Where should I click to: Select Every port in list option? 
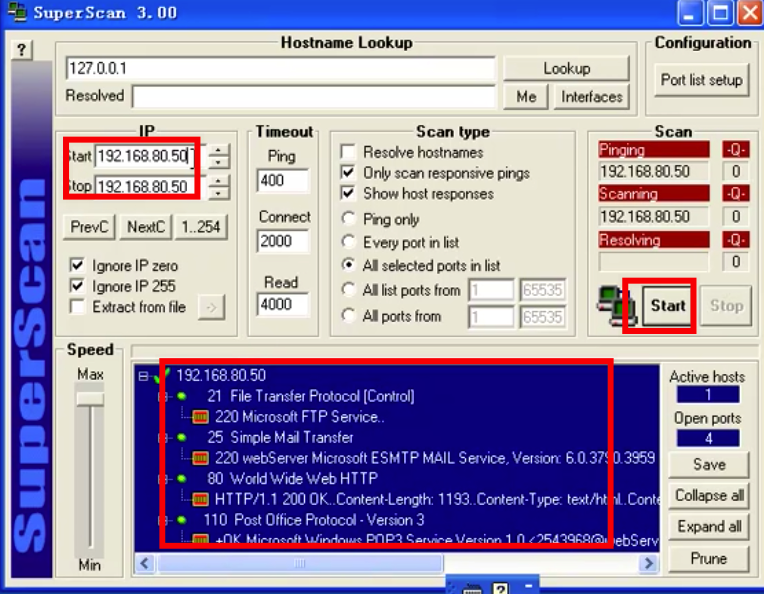[x=348, y=242]
